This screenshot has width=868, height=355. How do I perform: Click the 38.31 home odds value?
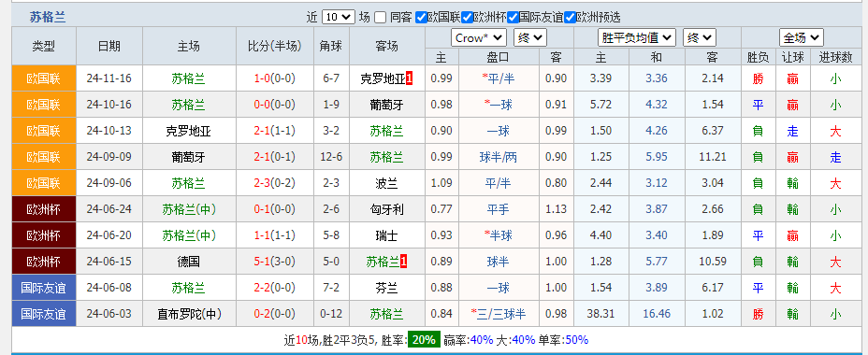[x=601, y=314]
